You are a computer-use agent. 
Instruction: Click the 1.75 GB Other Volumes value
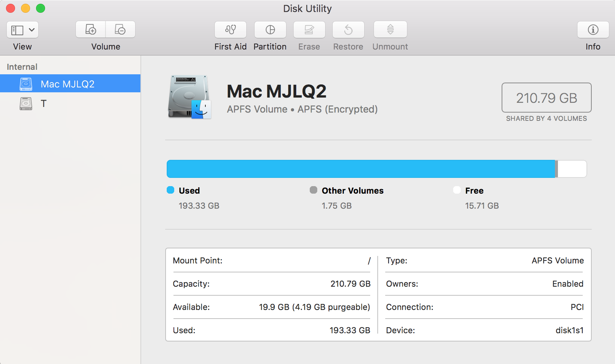(x=337, y=206)
